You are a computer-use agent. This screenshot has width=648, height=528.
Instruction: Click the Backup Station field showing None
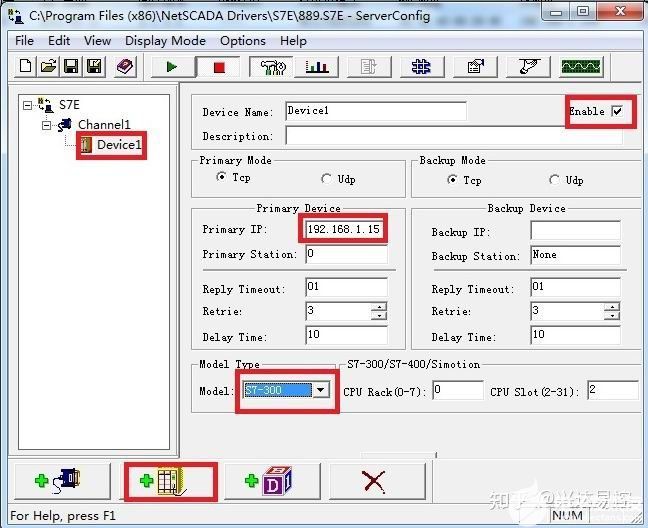click(x=575, y=255)
